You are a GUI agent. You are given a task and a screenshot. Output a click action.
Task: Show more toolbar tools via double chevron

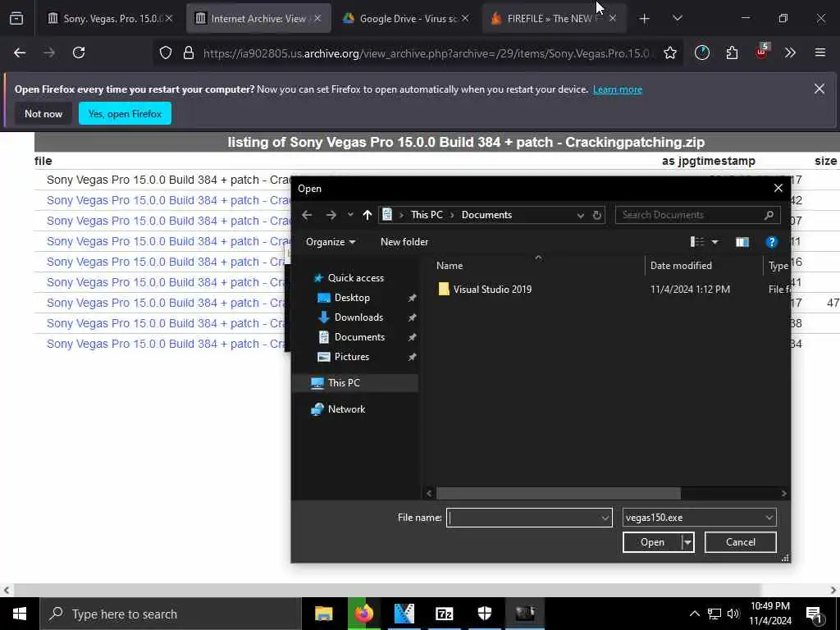point(790,52)
